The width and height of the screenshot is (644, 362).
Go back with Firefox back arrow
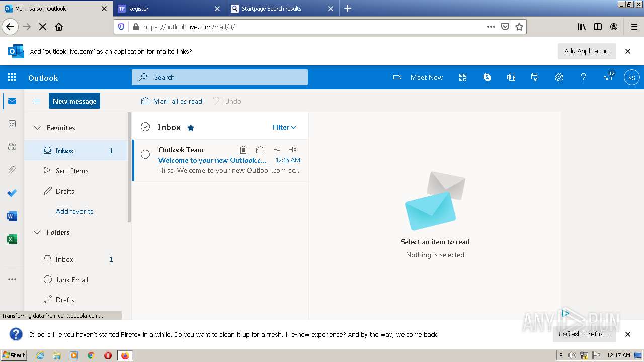pos(10,27)
